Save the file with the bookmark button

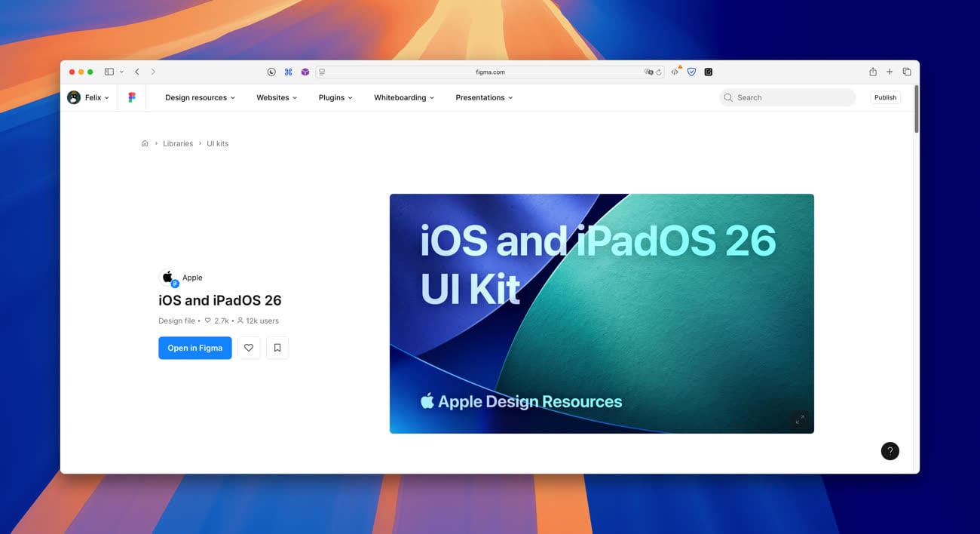[277, 348]
